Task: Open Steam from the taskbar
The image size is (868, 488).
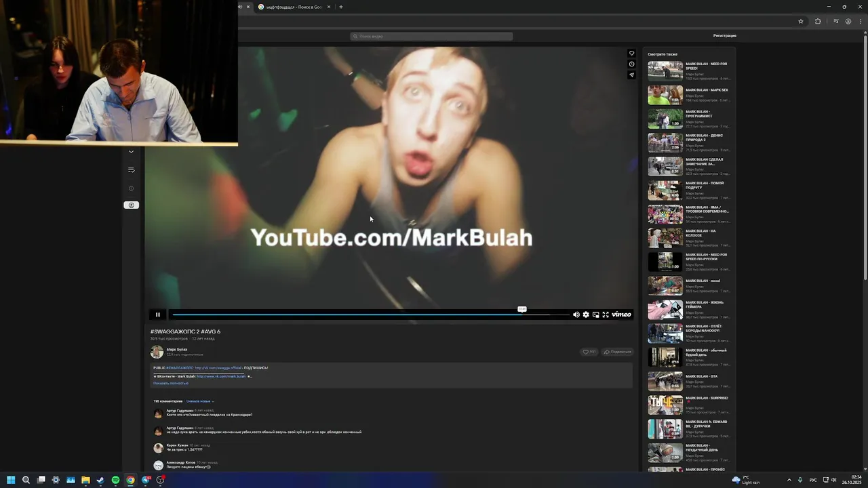Action: pos(100,480)
